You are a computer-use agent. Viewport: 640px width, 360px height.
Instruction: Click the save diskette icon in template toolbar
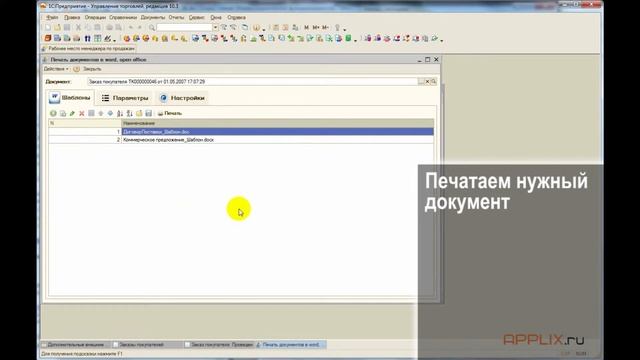coord(149,113)
